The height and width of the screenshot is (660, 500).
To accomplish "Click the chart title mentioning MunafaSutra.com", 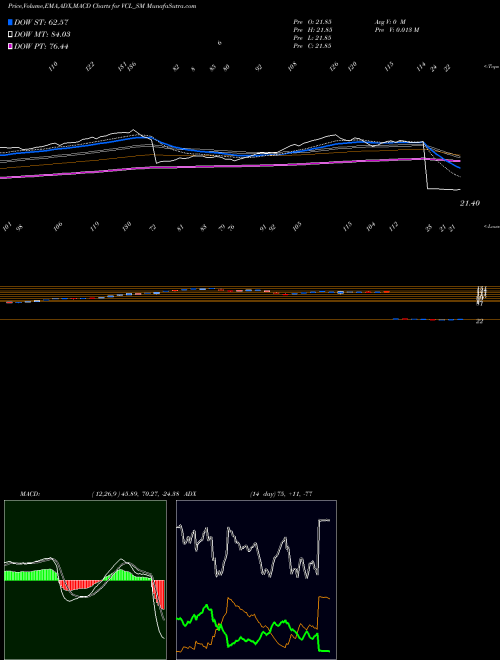I will point(102,7).
